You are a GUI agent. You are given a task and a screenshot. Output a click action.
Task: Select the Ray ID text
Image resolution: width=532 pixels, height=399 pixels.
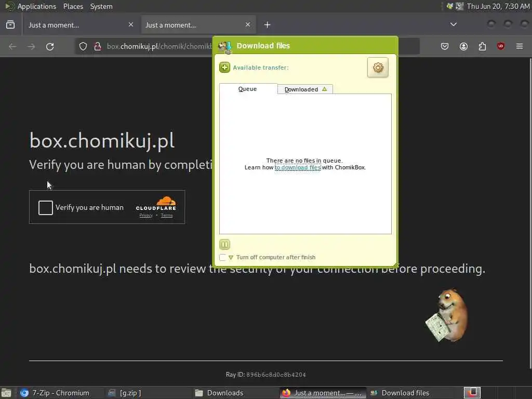265,375
